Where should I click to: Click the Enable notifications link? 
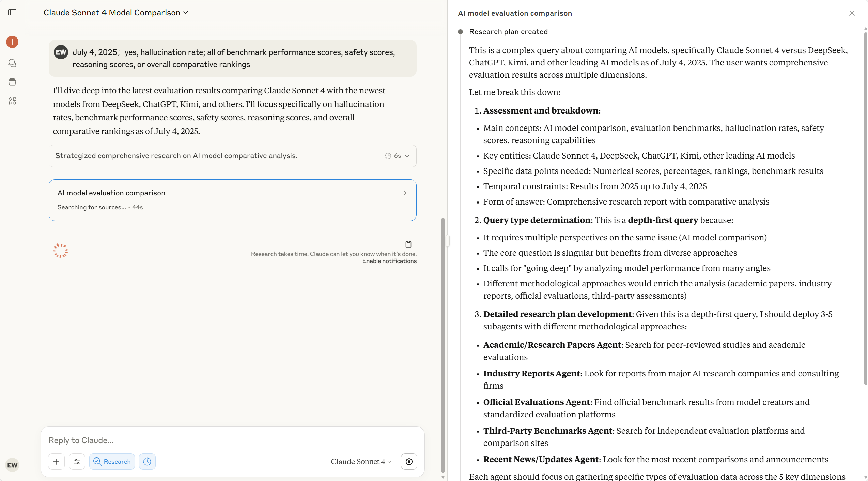click(x=389, y=261)
